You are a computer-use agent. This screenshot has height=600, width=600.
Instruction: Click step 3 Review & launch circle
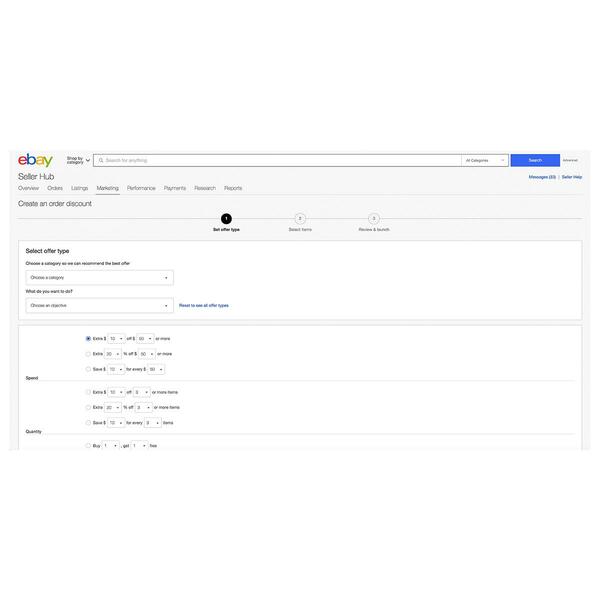click(x=374, y=218)
